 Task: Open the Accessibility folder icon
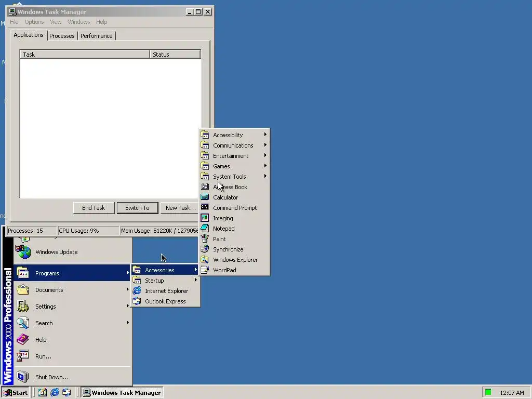click(x=205, y=135)
